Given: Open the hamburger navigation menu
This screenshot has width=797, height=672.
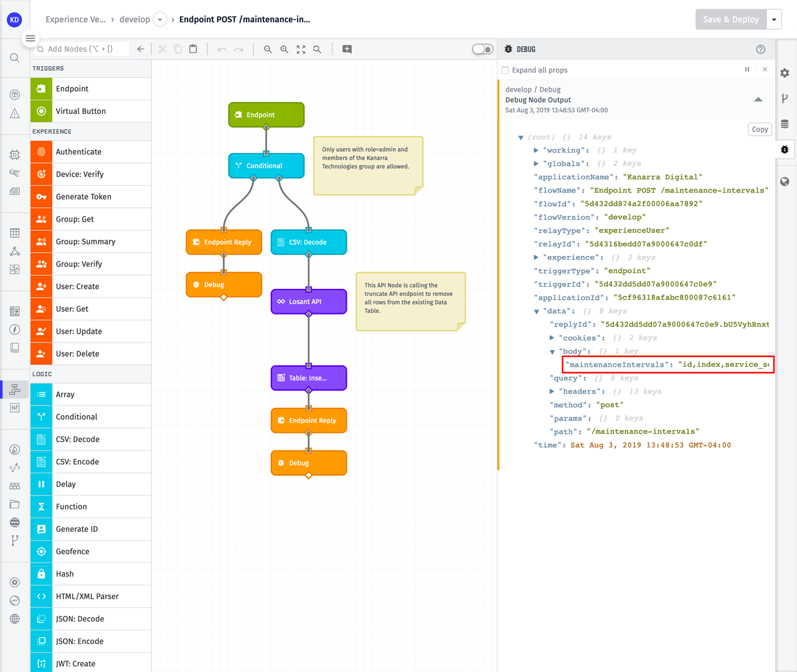Looking at the screenshot, I should (31, 39).
